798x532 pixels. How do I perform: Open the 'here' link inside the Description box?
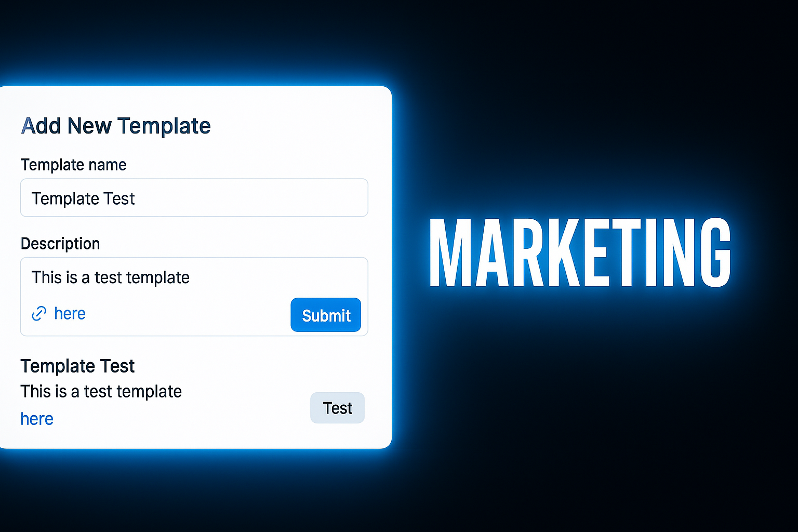tap(70, 314)
